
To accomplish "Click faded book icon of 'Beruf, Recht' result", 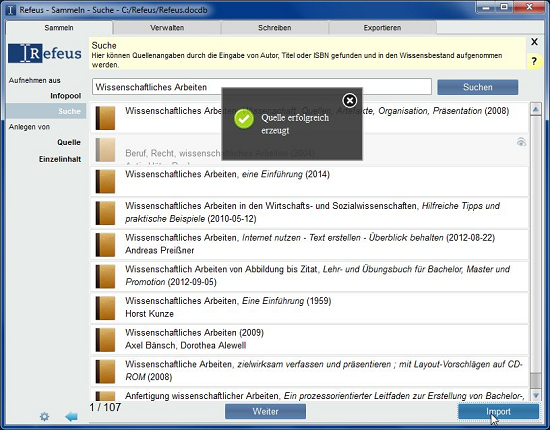I will click(x=105, y=150).
